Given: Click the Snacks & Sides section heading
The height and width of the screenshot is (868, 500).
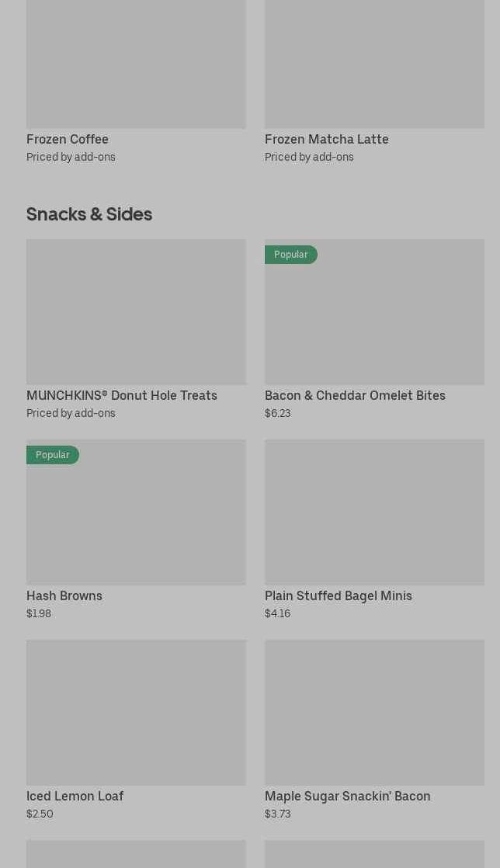Looking at the screenshot, I should (x=89, y=214).
